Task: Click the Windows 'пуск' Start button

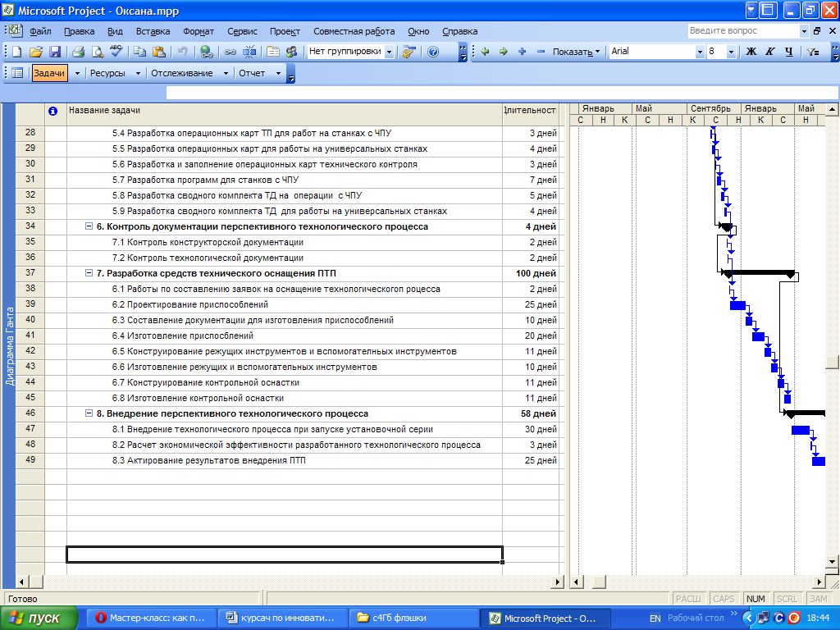Action: 39,618
